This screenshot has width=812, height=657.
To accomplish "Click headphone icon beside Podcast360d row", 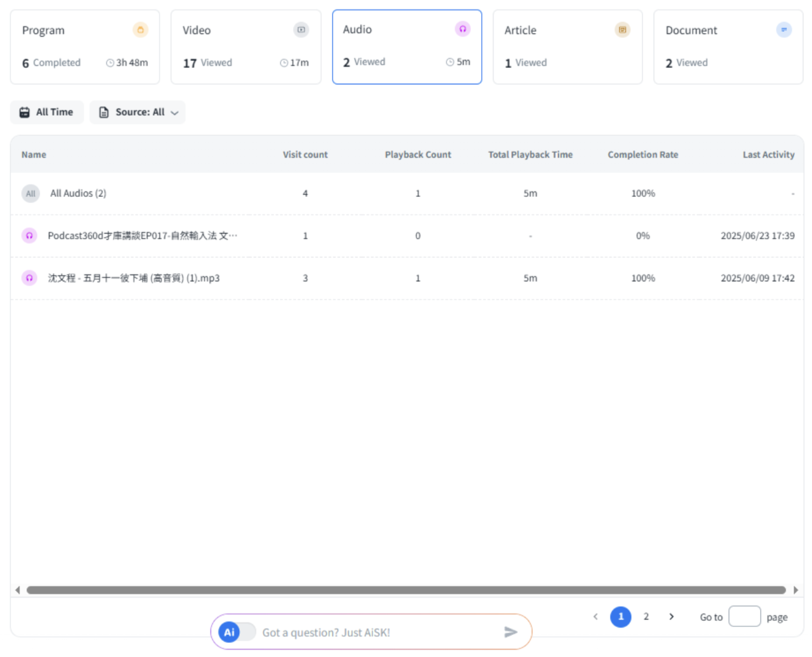I will tap(29, 236).
